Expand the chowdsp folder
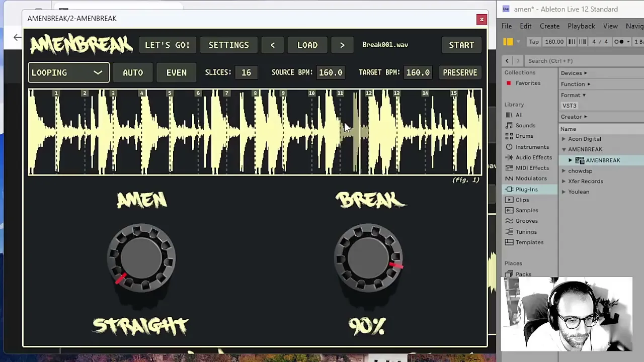The height and width of the screenshot is (362, 644). (563, 171)
